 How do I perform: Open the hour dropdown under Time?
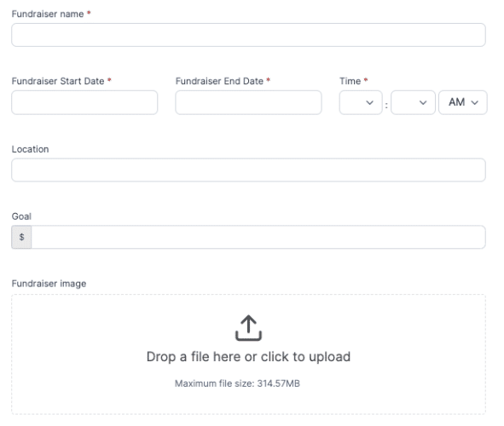click(361, 102)
